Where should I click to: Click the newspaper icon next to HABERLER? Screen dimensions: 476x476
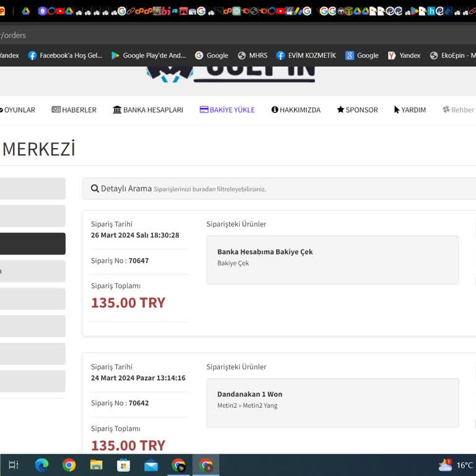56,109
